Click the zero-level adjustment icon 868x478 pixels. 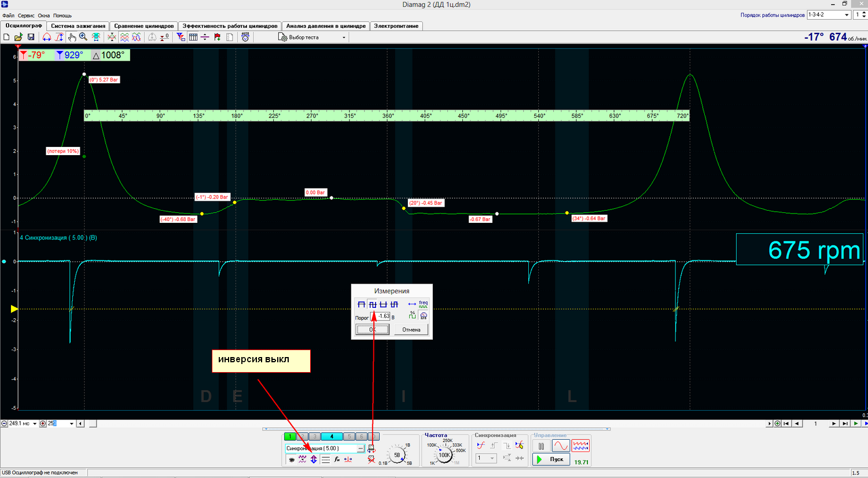coord(165,37)
